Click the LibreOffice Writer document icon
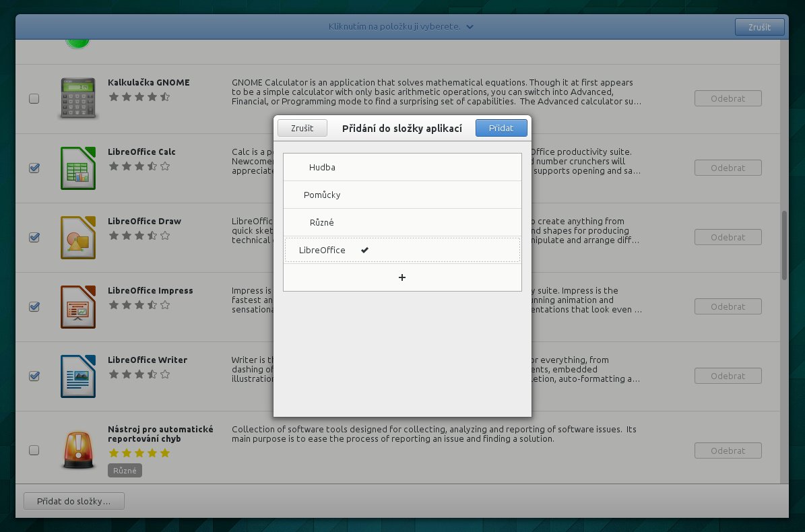 coord(78,376)
